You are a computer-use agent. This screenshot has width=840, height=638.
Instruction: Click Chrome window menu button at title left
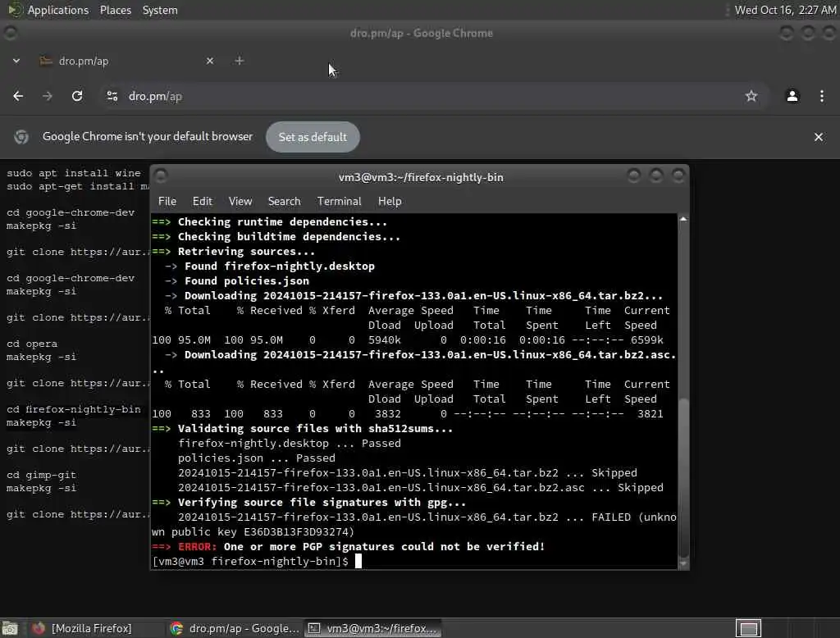[10, 34]
